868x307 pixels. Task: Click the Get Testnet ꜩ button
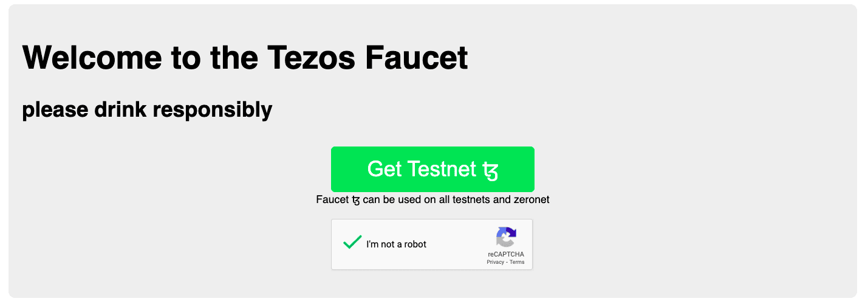click(432, 169)
